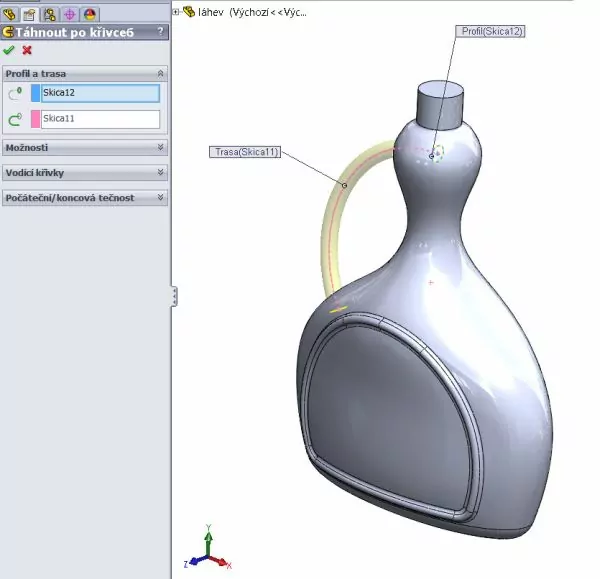Expand the láhev flyout tree node
The height and width of the screenshot is (579, 600).
[x=176, y=12]
